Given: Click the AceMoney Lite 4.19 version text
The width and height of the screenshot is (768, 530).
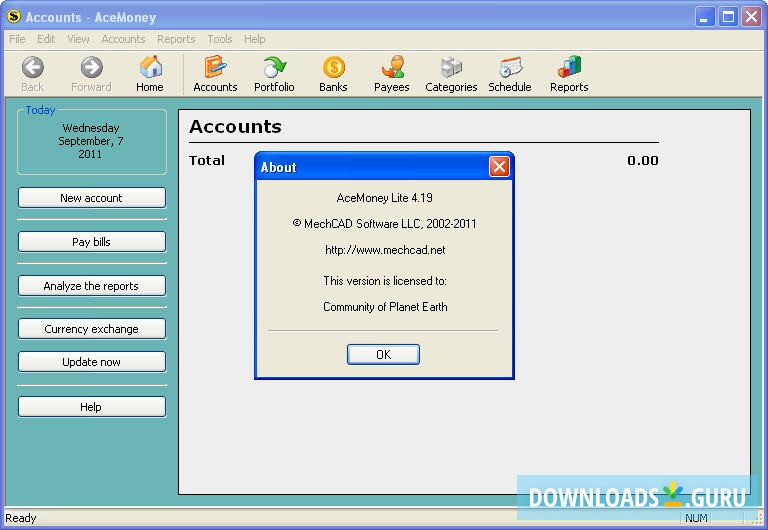Looking at the screenshot, I should (384, 198).
